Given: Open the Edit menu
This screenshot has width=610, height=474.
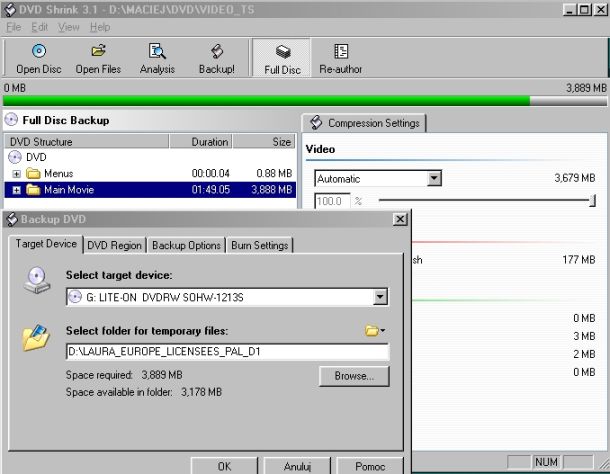Looking at the screenshot, I should tap(39, 27).
